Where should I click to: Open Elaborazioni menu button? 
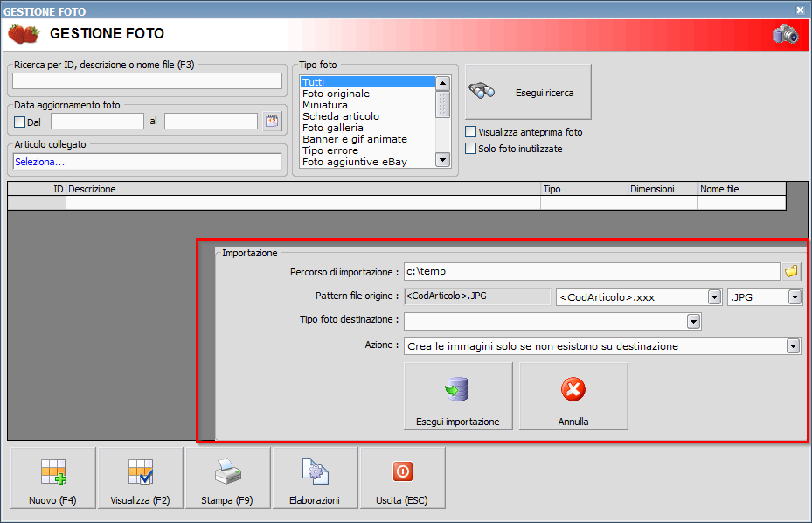315,478
